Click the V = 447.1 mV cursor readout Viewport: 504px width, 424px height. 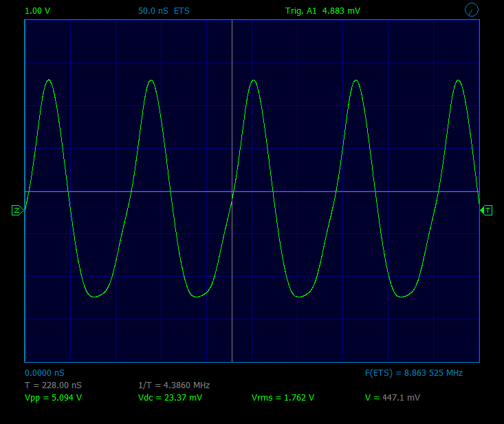tap(392, 398)
